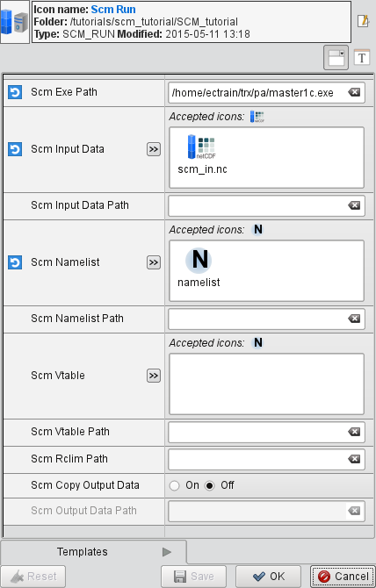Switch to text editor mode with T icon
The image size is (376, 588).
362,58
